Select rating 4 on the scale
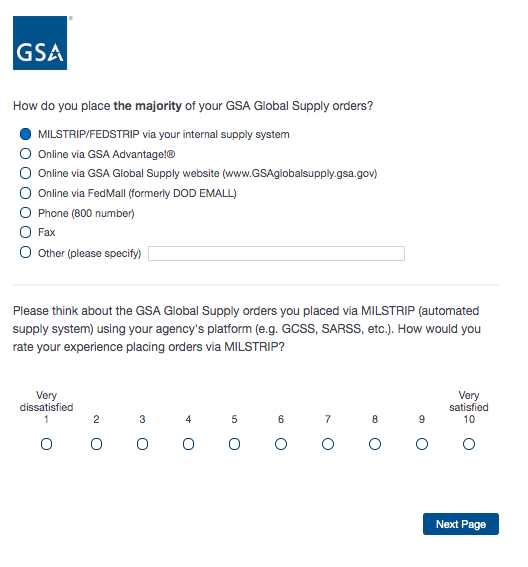Viewport: 528px width, 567px height. pyautogui.click(x=188, y=444)
